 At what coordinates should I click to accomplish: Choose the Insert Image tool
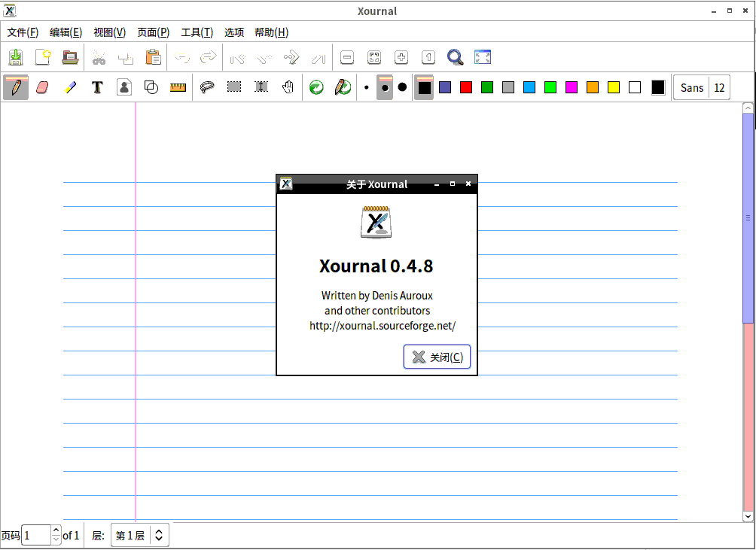click(x=124, y=87)
